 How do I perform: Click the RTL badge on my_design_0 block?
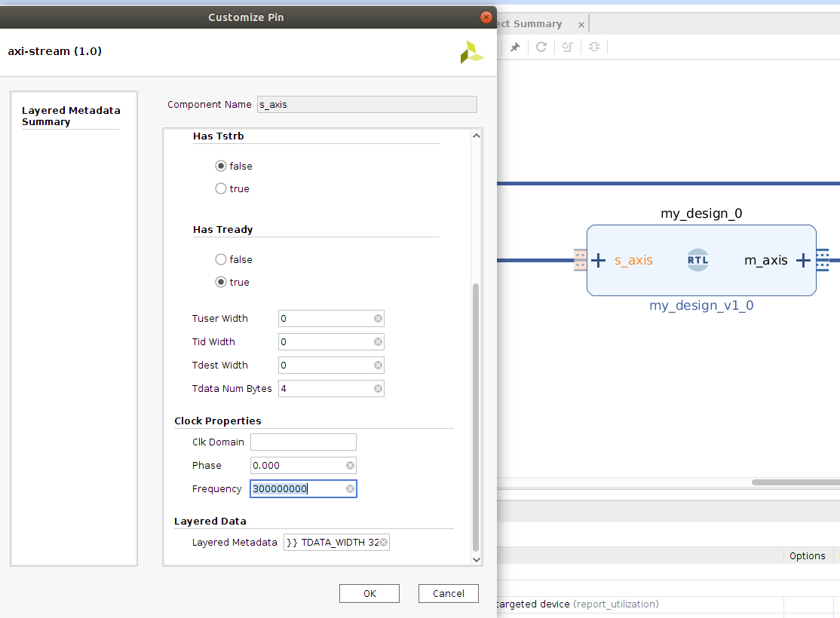tap(697, 260)
